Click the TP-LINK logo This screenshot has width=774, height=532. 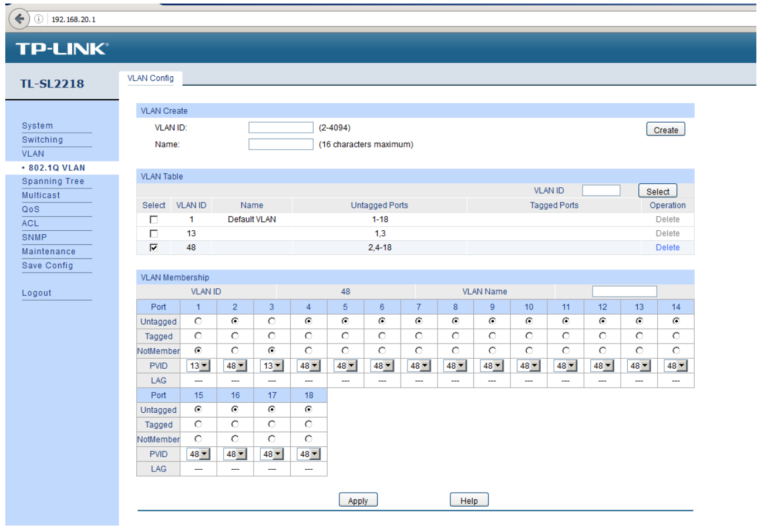point(62,49)
